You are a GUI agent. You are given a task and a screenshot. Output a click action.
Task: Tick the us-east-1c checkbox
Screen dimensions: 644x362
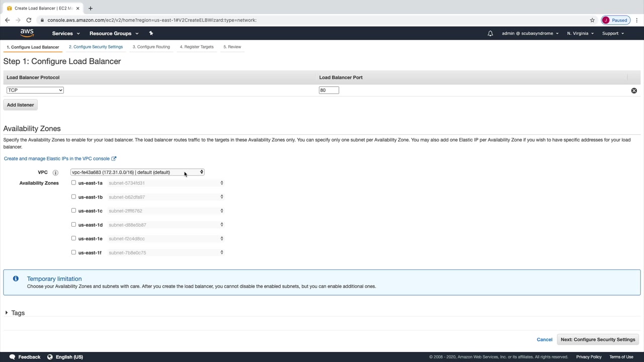73,211
